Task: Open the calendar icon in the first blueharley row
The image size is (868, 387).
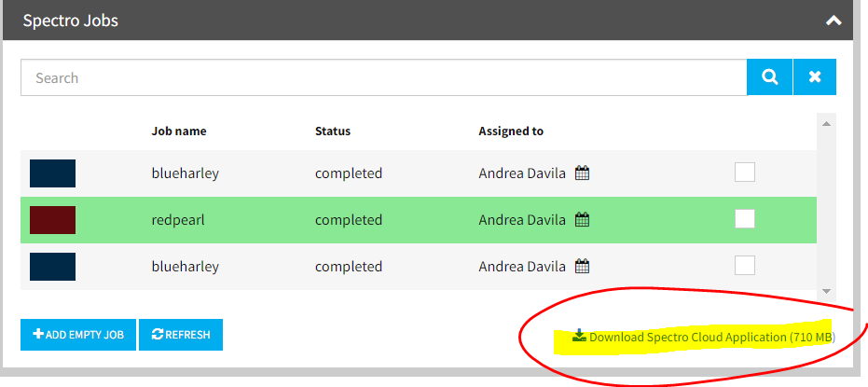Action: [582, 173]
